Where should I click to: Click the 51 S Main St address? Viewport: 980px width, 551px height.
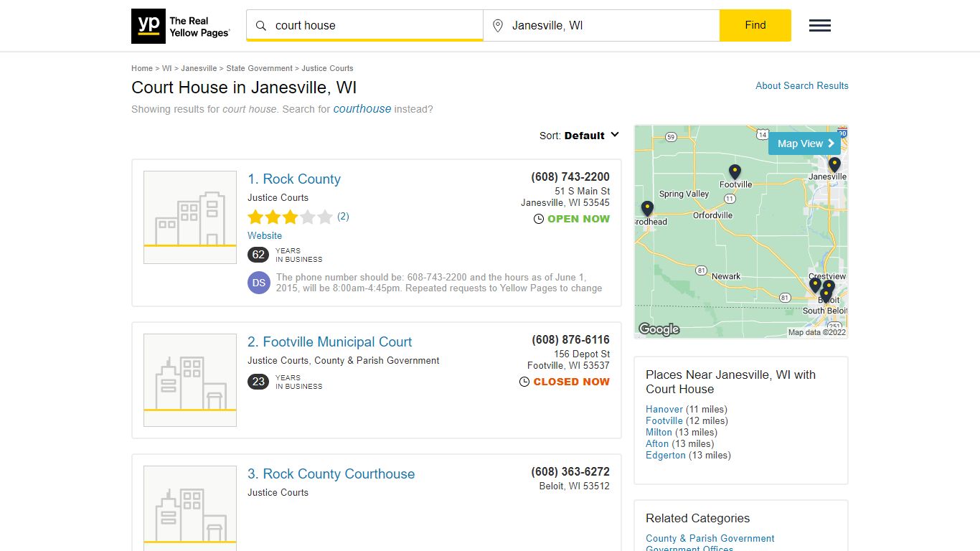click(583, 191)
